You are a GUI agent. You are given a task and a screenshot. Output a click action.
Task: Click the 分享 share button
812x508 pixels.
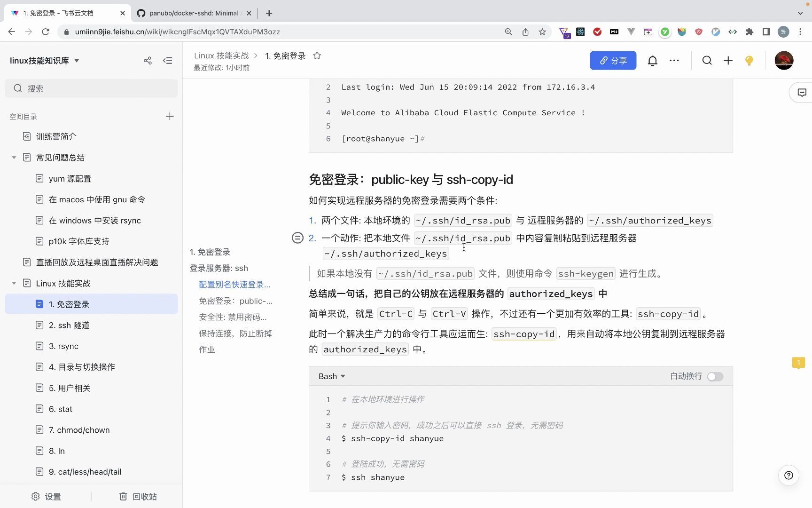click(613, 60)
